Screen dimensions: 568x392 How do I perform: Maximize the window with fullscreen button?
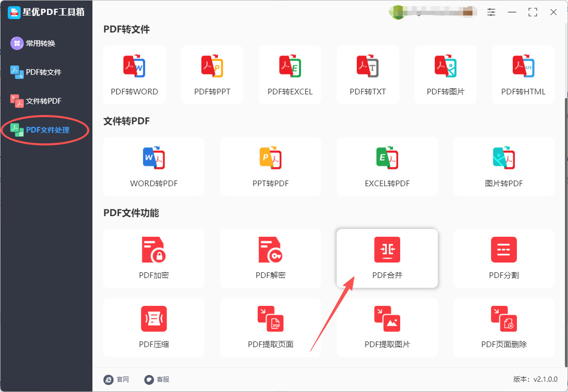point(533,12)
